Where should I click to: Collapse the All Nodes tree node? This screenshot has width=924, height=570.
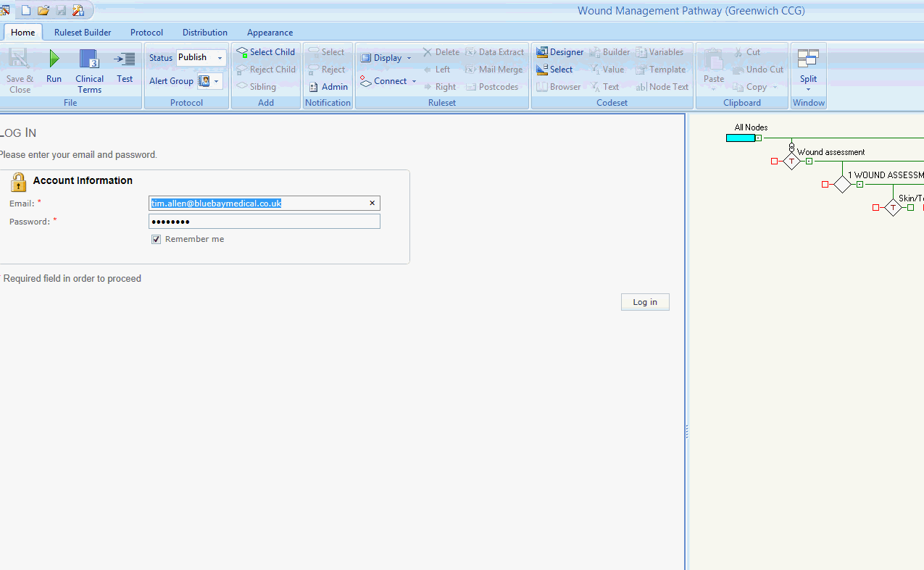758,138
